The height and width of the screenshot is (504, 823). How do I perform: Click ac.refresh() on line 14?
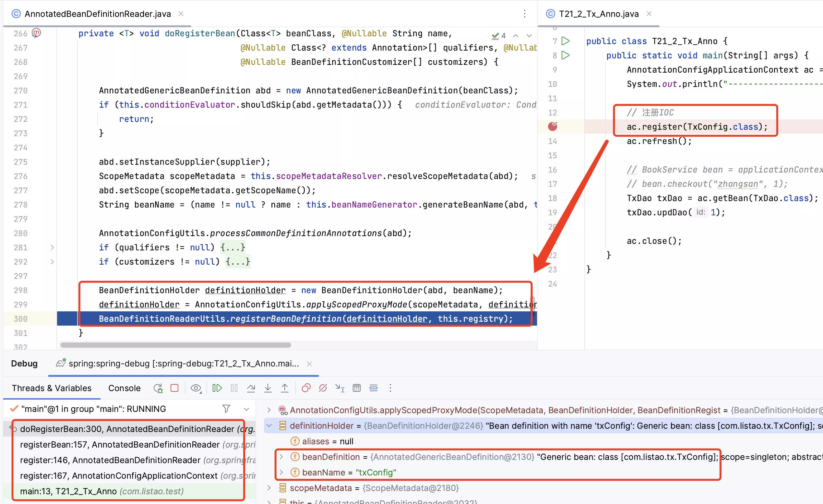click(659, 141)
